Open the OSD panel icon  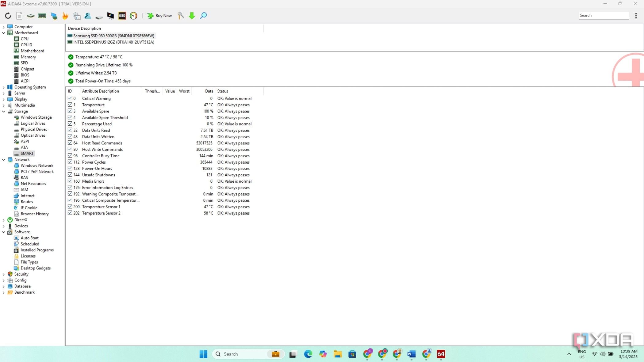point(122,16)
